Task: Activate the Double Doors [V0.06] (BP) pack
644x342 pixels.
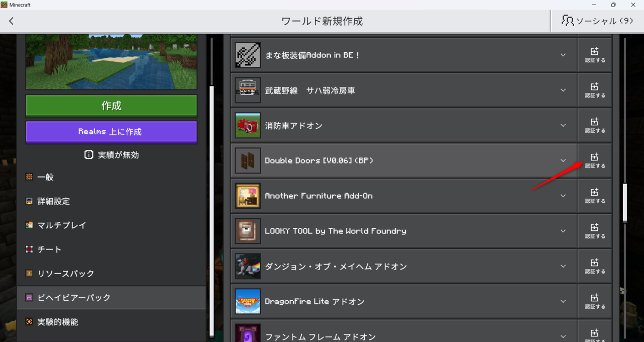Action: coord(595,160)
